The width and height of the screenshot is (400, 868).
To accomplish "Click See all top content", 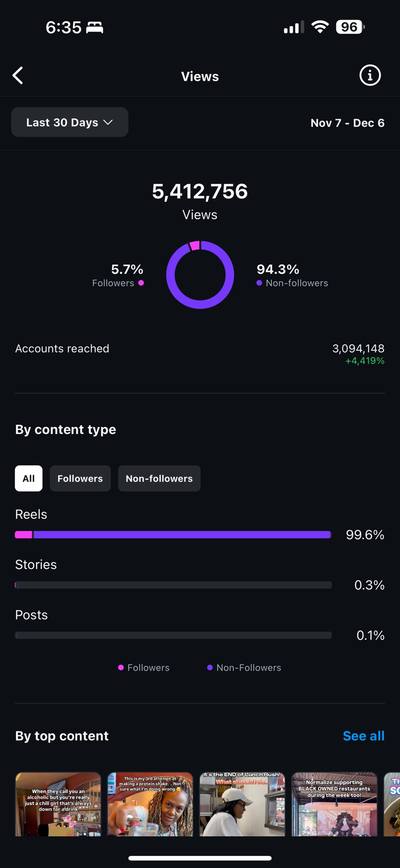I will [x=363, y=736].
